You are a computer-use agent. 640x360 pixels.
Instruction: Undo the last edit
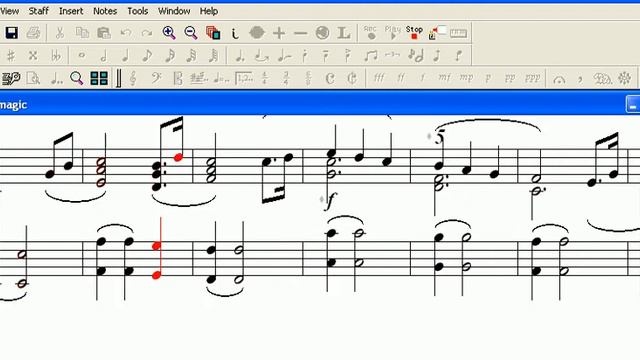(126, 33)
